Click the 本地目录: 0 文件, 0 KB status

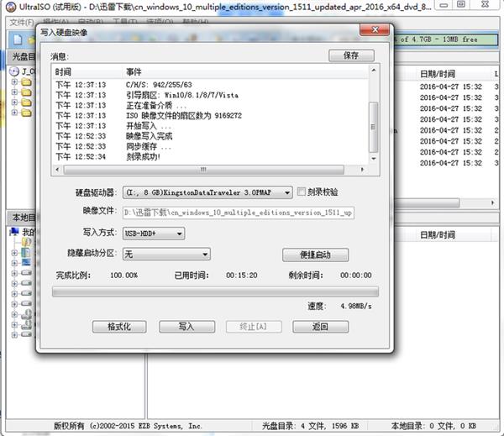click(x=433, y=426)
